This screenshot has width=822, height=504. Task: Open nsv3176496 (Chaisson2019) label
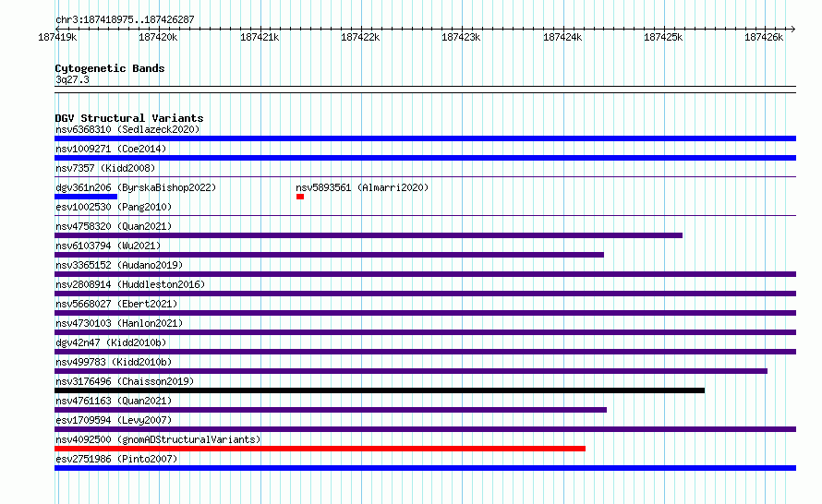(x=125, y=381)
